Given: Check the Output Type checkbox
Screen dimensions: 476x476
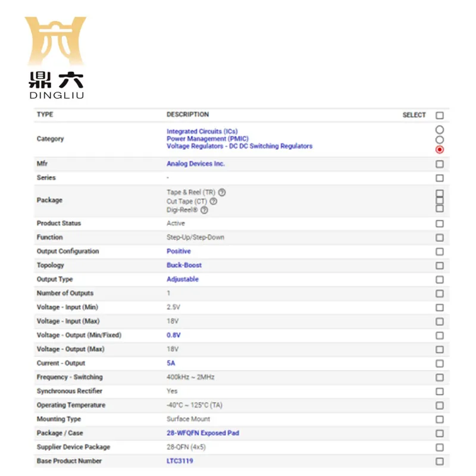Looking at the screenshot, I should pyautogui.click(x=439, y=280).
